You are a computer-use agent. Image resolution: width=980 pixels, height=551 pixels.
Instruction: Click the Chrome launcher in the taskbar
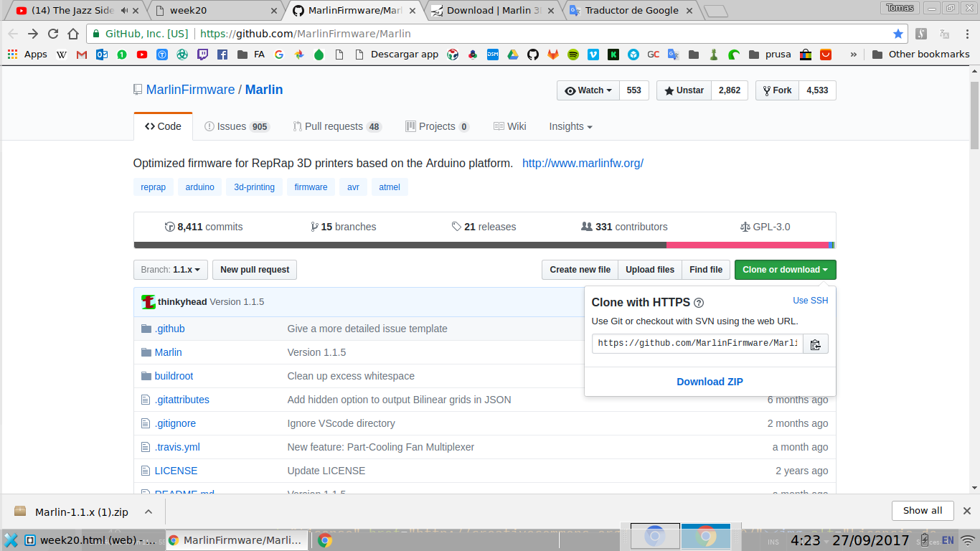[x=324, y=540]
